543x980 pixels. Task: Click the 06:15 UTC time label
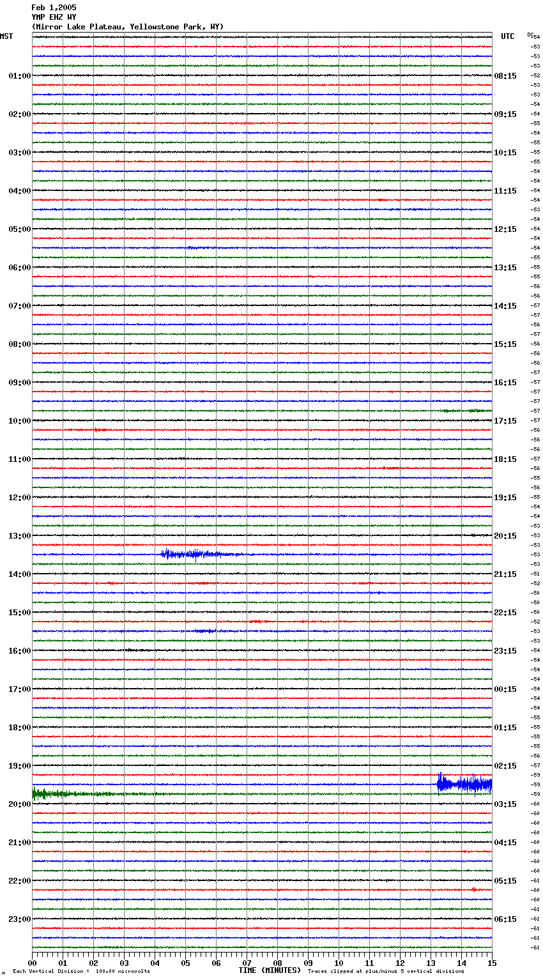point(505,919)
